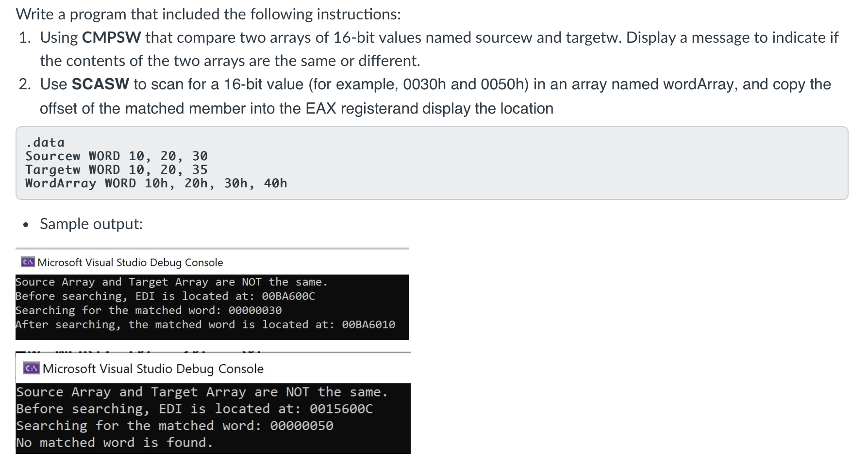This screenshot has width=868, height=465.
Task: Select the Targetw WORD declaration line
Action: point(116,169)
